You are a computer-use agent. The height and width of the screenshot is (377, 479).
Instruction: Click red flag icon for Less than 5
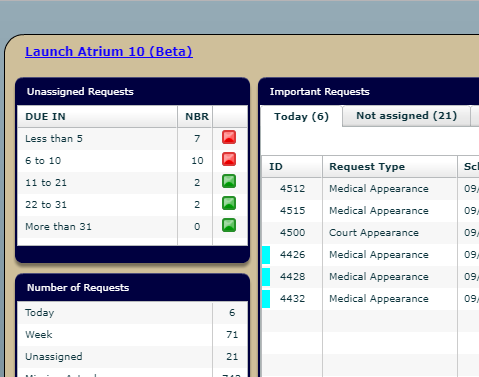tap(229, 137)
